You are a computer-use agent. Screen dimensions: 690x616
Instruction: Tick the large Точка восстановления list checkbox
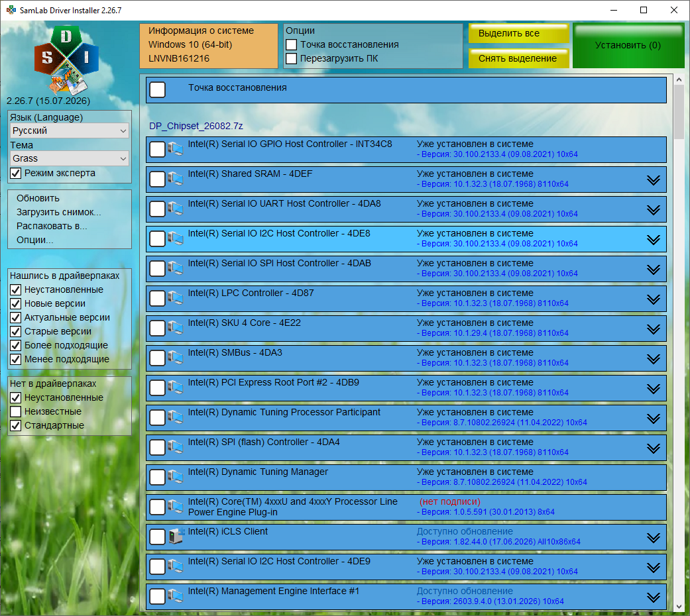tap(158, 89)
